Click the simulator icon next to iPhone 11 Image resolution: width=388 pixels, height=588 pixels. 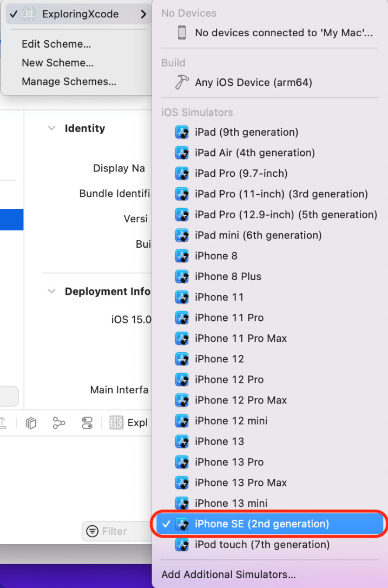182,297
